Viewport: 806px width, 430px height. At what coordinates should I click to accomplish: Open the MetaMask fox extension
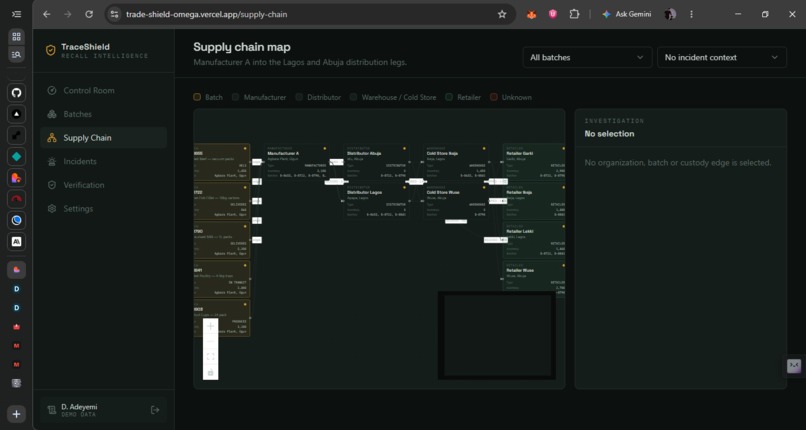[x=532, y=14]
